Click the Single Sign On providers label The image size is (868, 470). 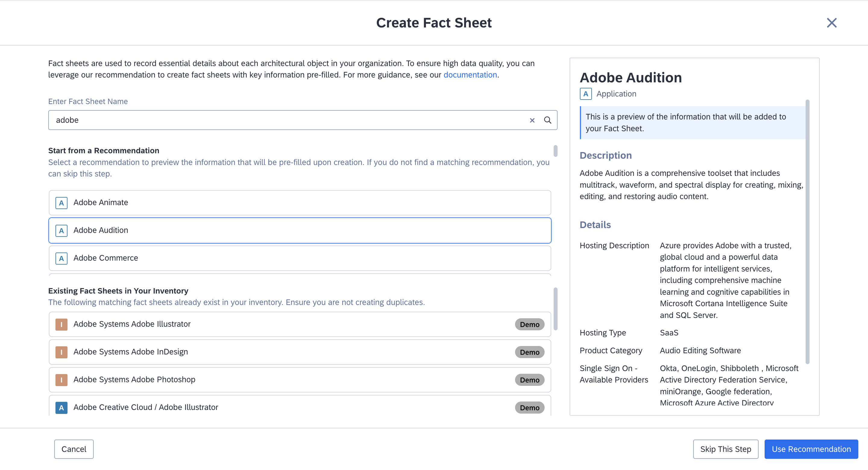pos(614,374)
